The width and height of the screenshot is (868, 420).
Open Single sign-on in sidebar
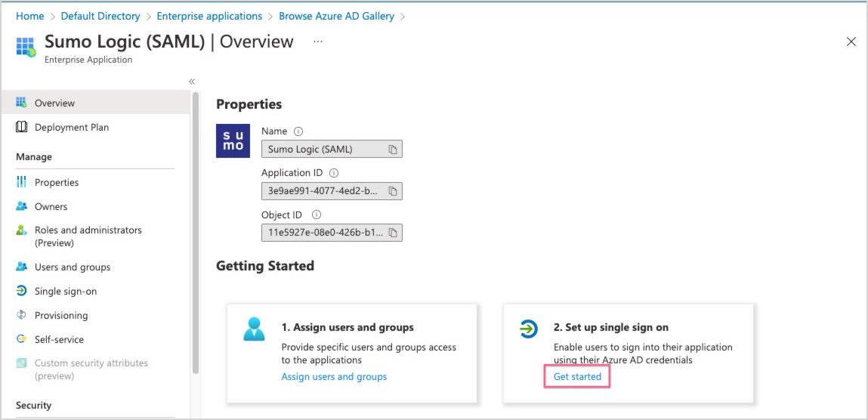pos(66,291)
